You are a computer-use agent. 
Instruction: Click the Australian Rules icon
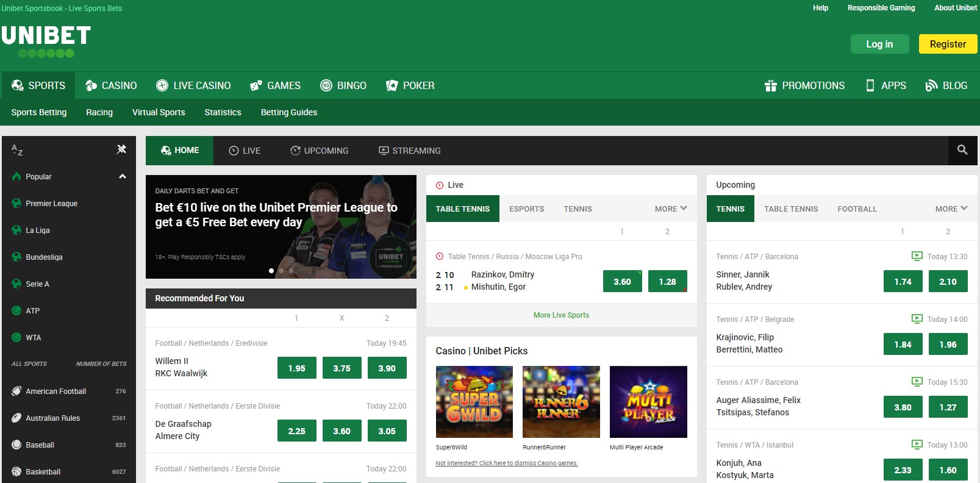click(x=16, y=418)
